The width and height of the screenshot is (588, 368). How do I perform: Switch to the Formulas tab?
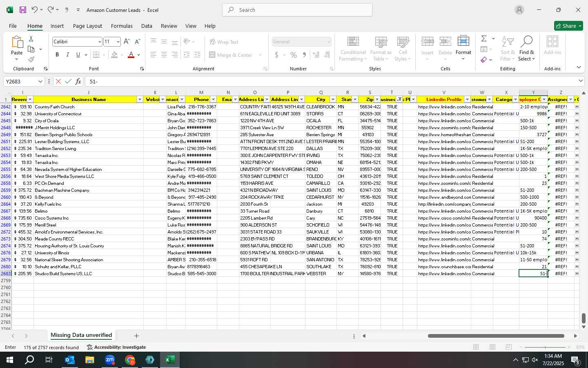tap(122, 26)
